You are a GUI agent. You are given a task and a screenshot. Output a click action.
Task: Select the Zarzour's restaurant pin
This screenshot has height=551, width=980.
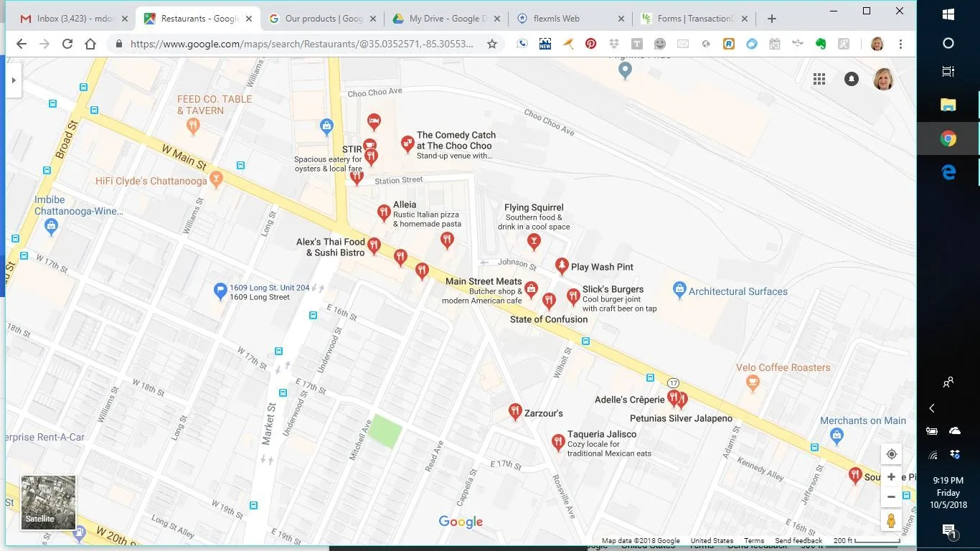pos(514,411)
